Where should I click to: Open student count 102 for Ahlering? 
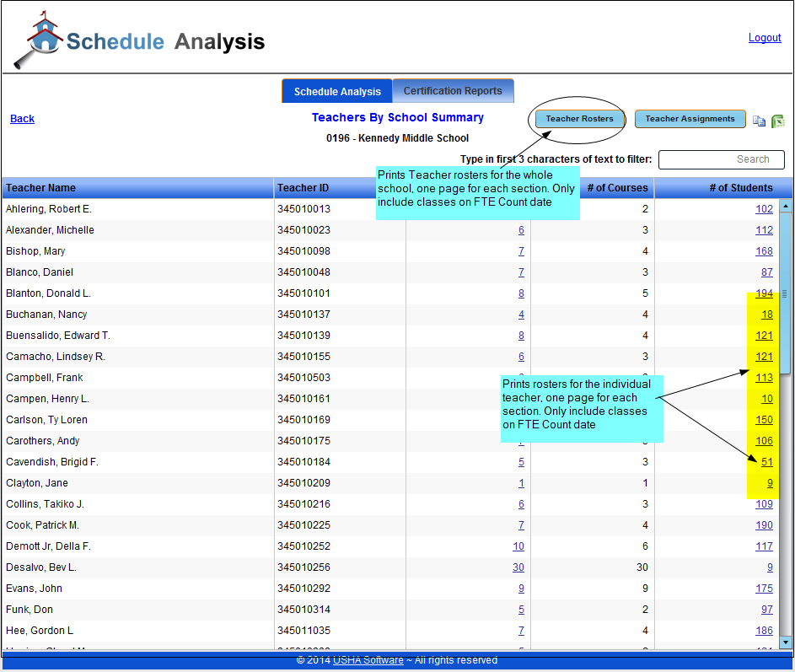point(764,209)
